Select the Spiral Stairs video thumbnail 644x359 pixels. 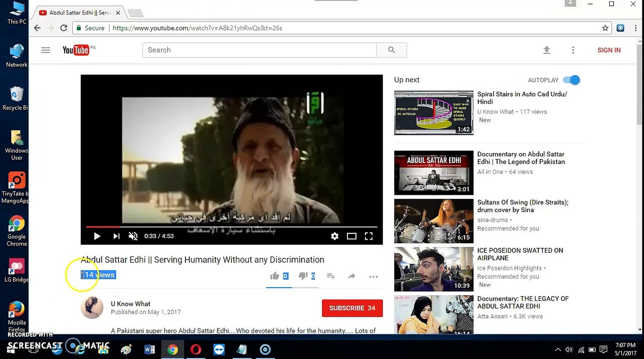point(434,113)
